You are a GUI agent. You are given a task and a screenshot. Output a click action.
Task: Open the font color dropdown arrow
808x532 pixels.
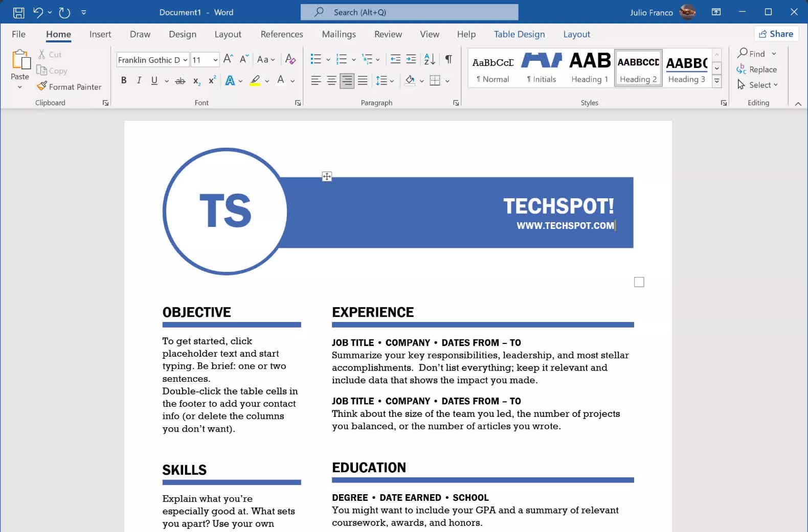coord(293,81)
